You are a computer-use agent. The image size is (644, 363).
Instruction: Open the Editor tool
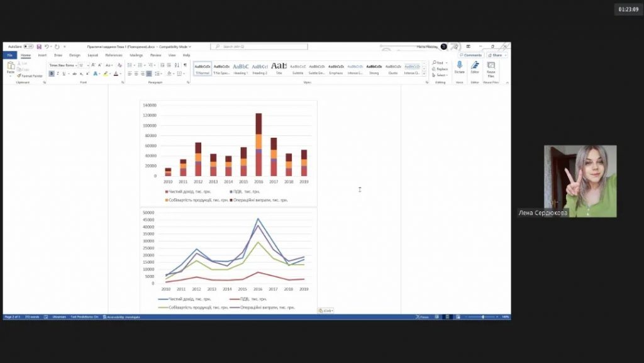click(x=475, y=65)
